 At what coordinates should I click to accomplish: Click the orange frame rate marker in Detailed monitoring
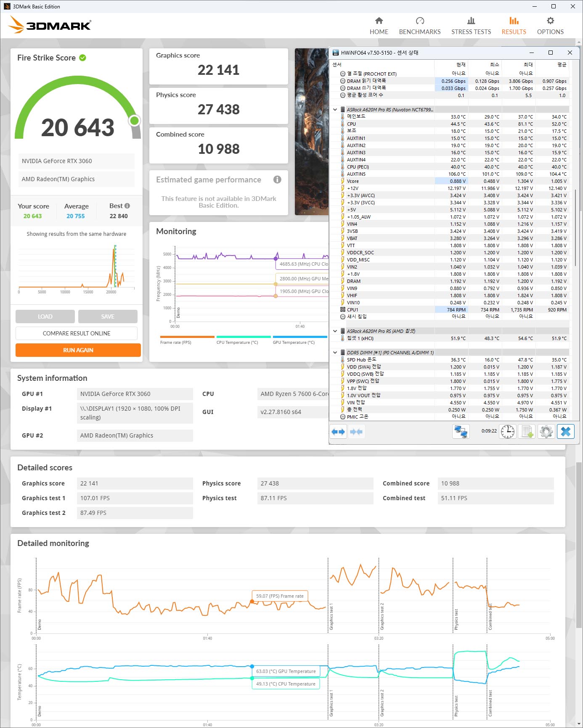[252, 601]
